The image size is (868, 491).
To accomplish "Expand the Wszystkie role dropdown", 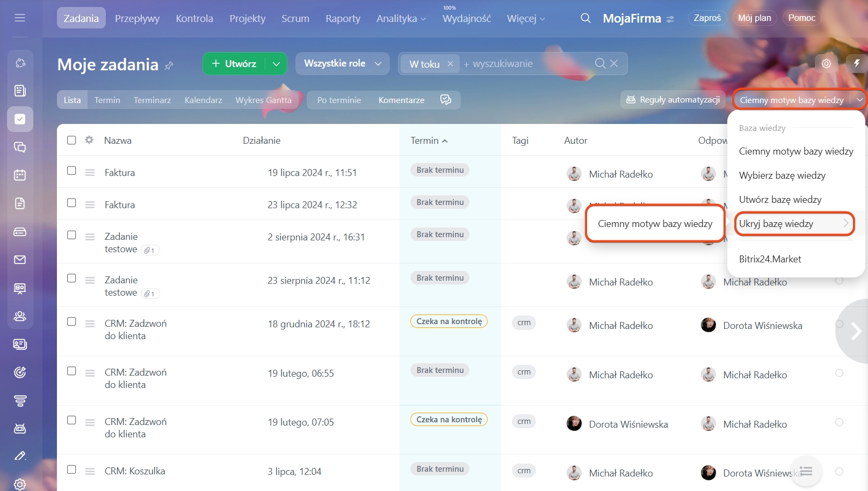I will (342, 63).
